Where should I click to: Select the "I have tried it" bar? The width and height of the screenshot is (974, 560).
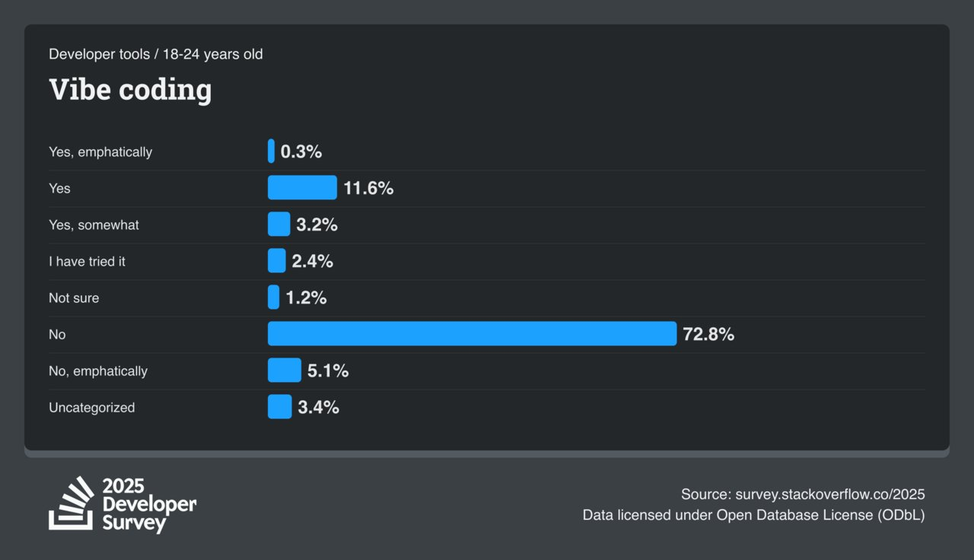click(x=276, y=260)
